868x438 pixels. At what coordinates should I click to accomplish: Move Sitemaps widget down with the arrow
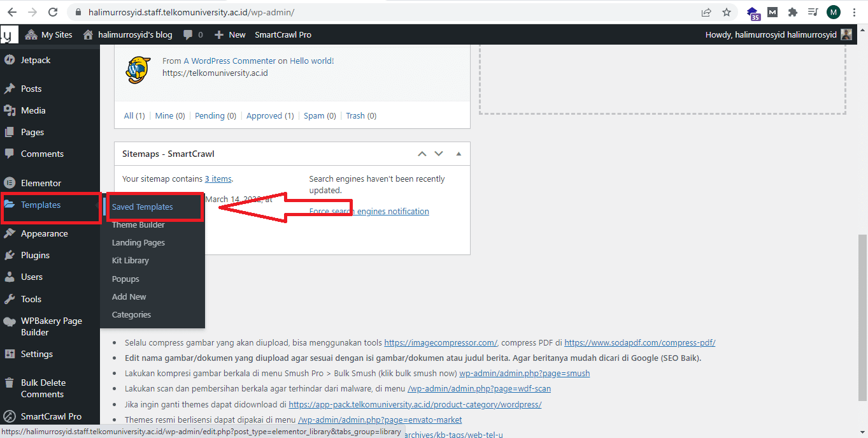click(x=438, y=154)
